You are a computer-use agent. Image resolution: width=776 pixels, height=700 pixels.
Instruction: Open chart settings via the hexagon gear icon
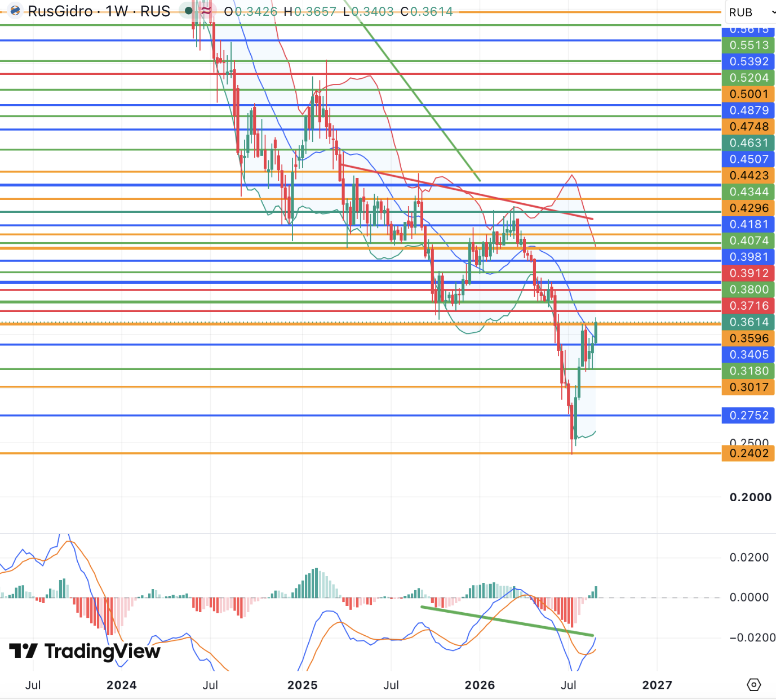click(753, 685)
